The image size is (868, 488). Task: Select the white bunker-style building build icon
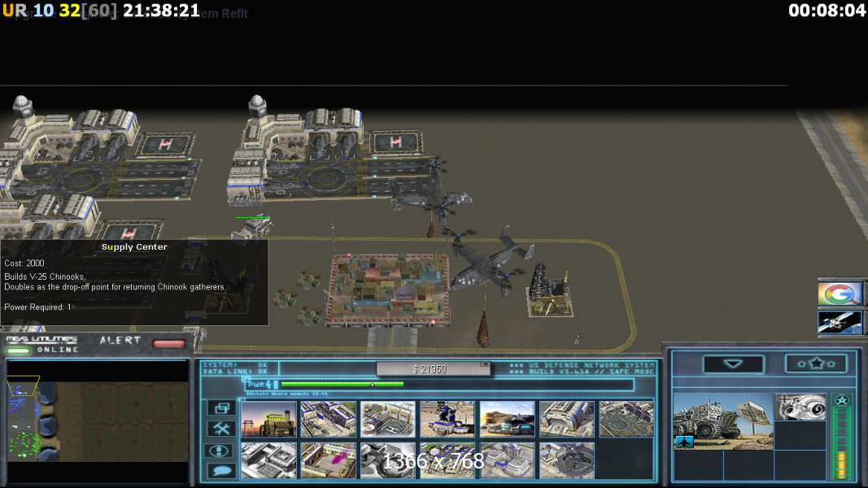(567, 419)
